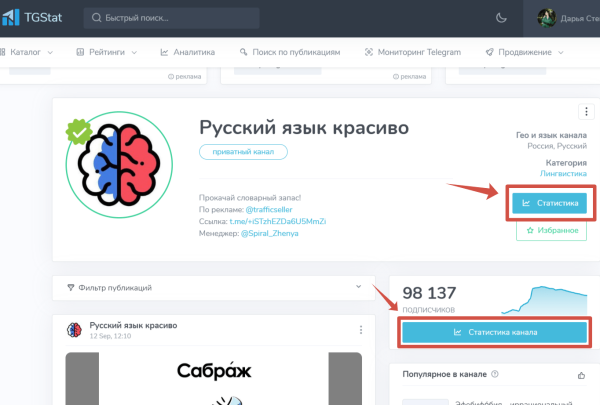Open the Лингвистика category link
The image size is (600, 405).
coord(563,173)
